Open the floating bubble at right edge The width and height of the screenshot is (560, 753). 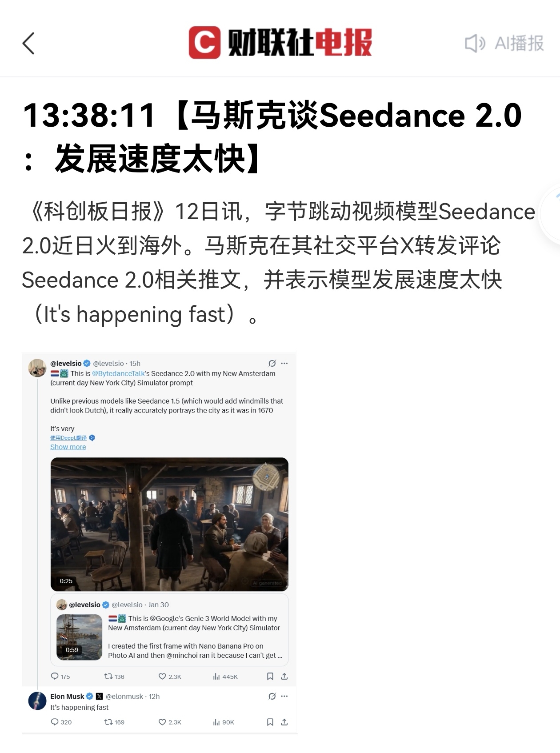tap(550, 214)
